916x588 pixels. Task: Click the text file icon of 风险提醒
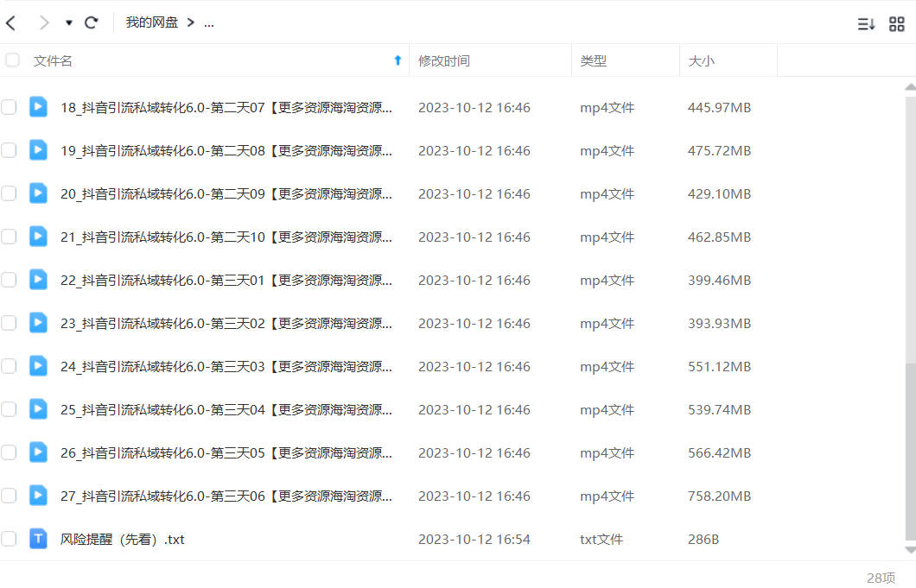click(39, 539)
